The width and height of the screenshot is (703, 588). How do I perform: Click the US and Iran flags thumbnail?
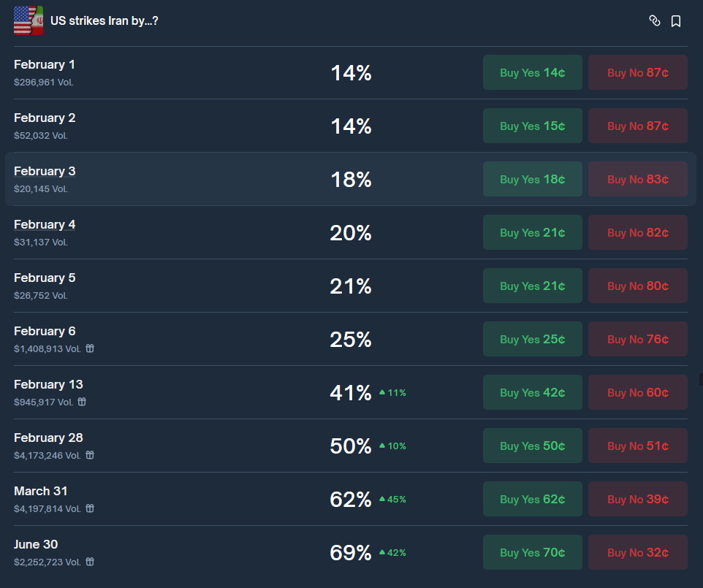tap(28, 20)
